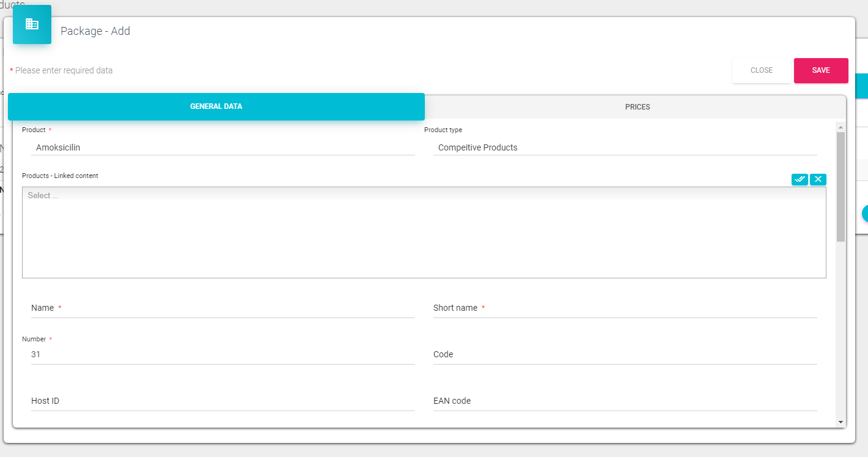Click the form's vertical scrollbar thumb
Screen dimensions: 868x457
point(840,187)
